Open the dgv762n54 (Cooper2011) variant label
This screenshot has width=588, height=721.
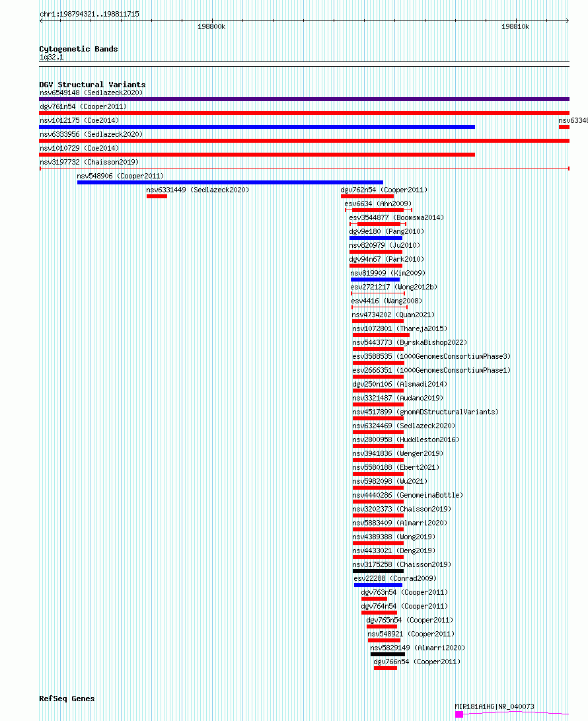tap(384, 190)
